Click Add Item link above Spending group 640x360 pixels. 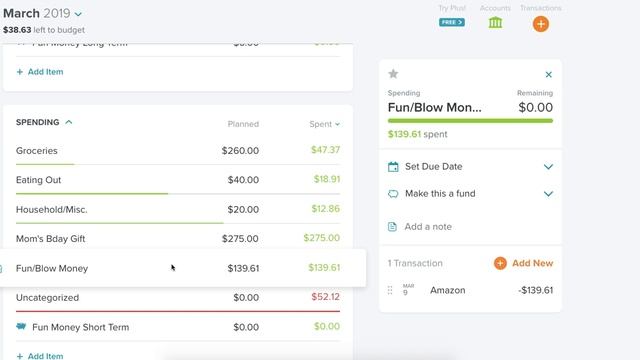(x=40, y=72)
